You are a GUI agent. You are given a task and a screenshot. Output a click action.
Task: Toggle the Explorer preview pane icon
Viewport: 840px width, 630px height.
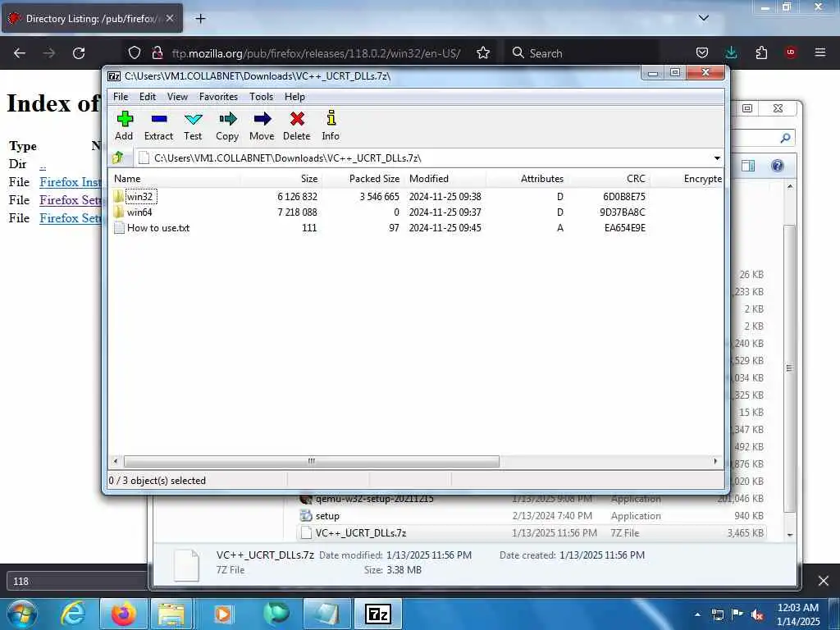748,166
